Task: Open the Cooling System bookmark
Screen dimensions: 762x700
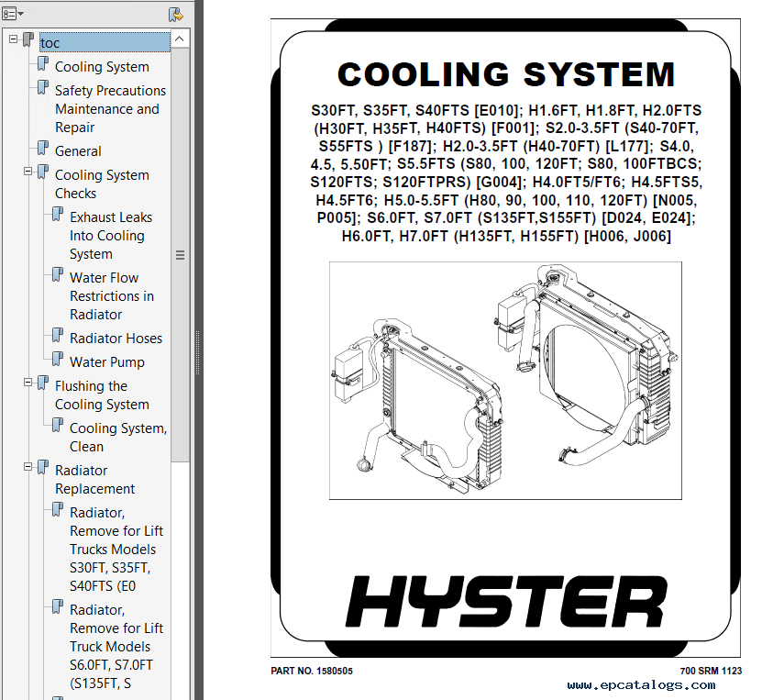Action: coord(102,67)
